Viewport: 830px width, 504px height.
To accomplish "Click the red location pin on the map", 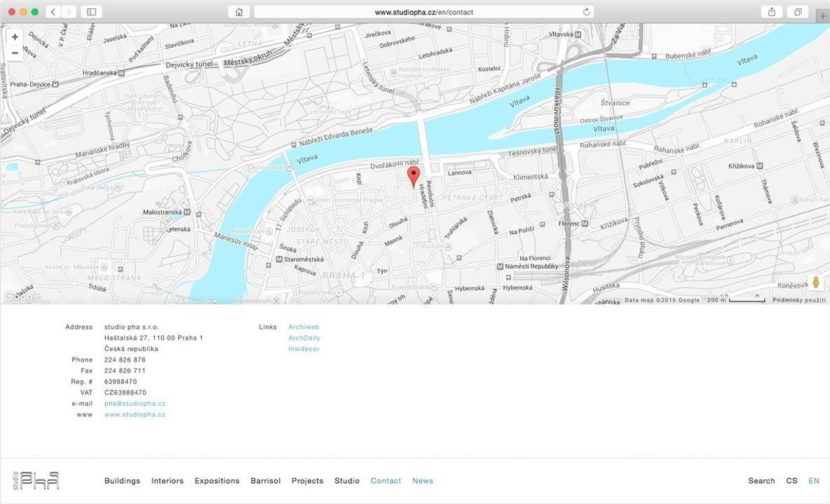I will pos(414,175).
